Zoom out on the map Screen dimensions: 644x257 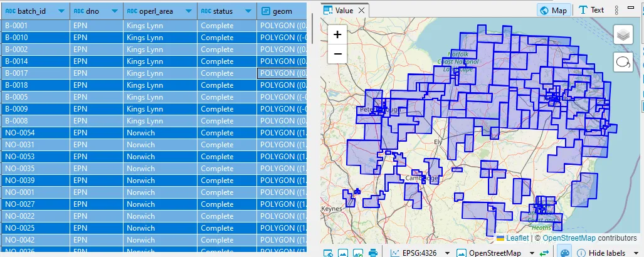coord(337,54)
